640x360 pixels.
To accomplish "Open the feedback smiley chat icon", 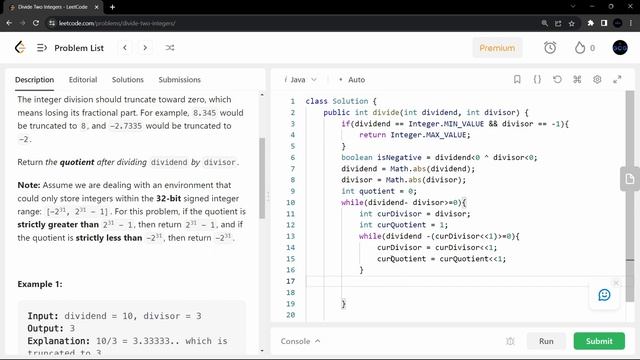I will click(604, 295).
